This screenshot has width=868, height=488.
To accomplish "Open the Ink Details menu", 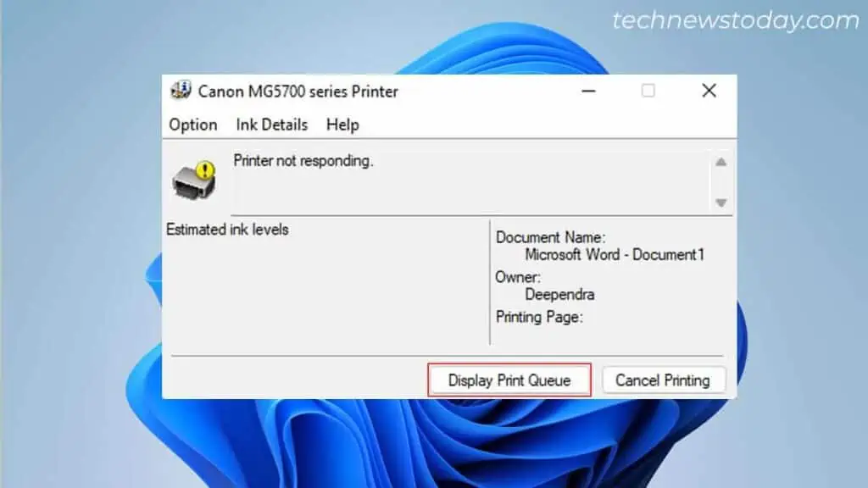I will click(x=271, y=125).
